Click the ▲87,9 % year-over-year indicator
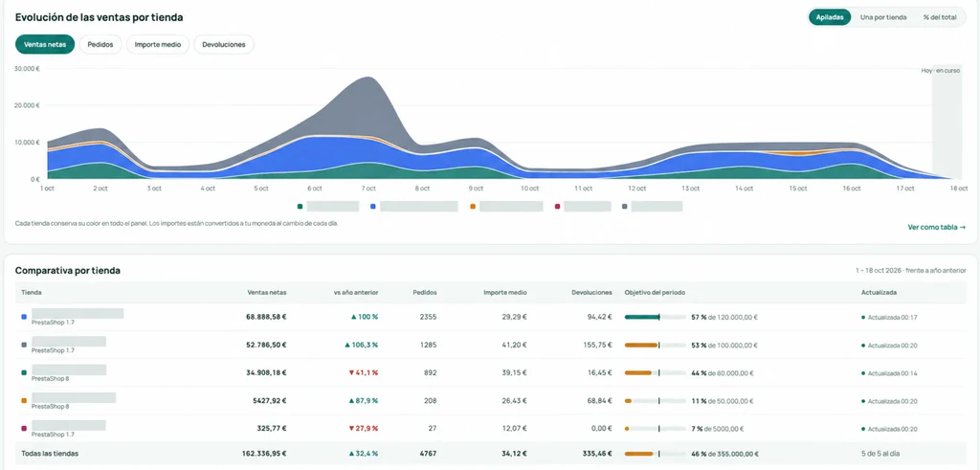The height and width of the screenshot is (470, 980). [x=363, y=401]
